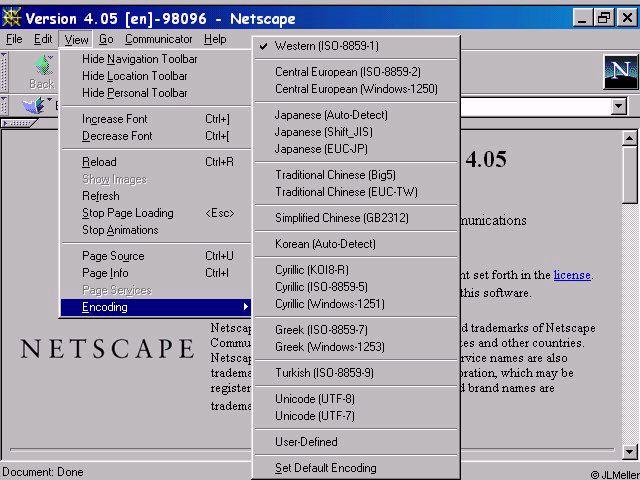Click Increase Font in View menu

pos(117,119)
